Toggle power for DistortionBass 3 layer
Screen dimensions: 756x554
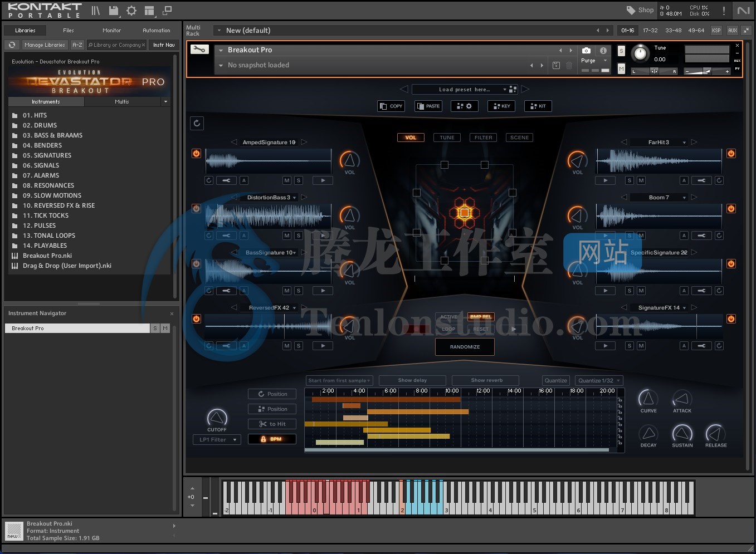coord(196,209)
